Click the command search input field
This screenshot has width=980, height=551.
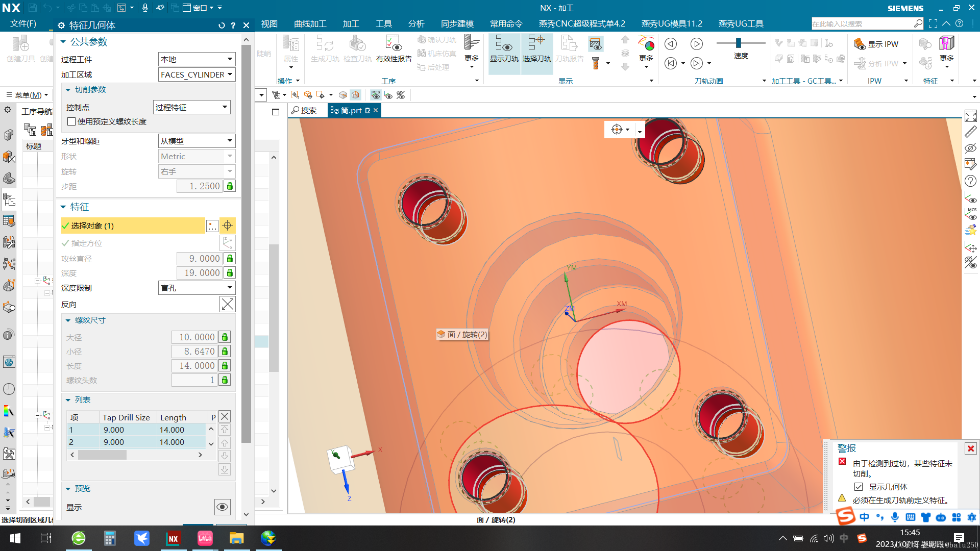[862, 23]
